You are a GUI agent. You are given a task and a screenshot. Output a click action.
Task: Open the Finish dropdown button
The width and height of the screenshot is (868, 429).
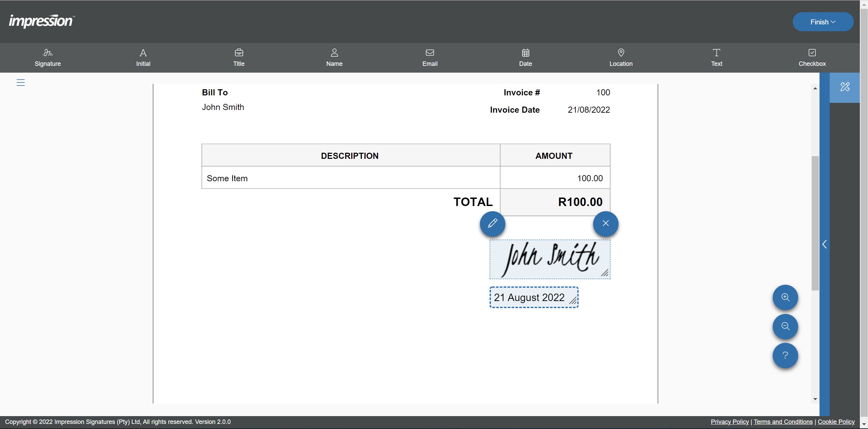(x=823, y=22)
